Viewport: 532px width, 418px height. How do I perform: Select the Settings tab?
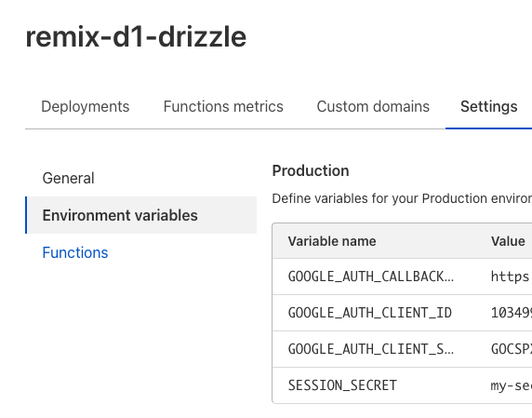pos(488,107)
